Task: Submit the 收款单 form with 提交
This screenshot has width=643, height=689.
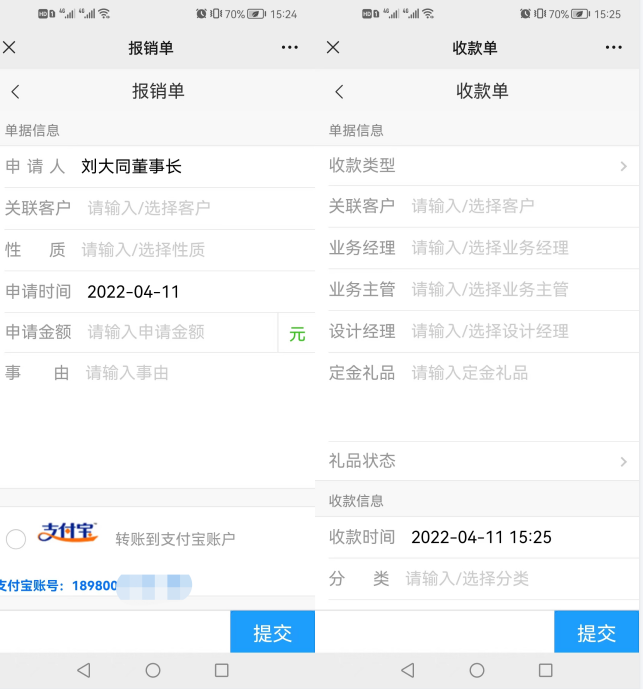Action: [x=596, y=631]
